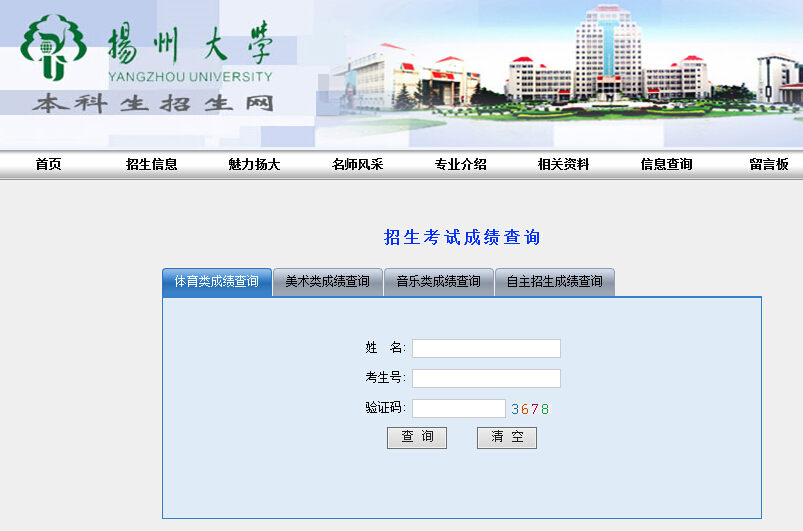Click the 扬州大学 calligraphy title
Viewport: 803px width, 531px height.
pyautogui.click(x=189, y=43)
